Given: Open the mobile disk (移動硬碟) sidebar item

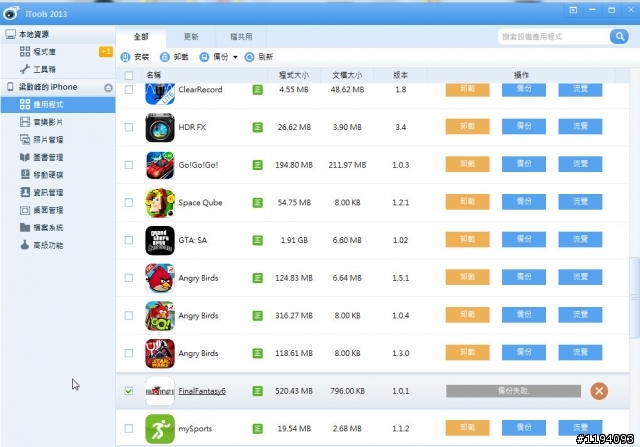Looking at the screenshot, I should coord(58,175).
